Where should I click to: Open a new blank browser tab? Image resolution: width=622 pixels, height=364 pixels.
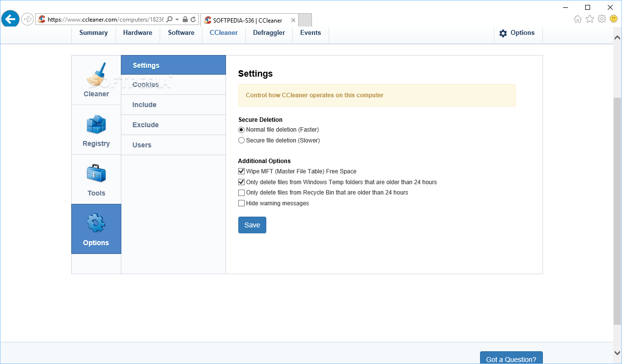[x=305, y=20]
